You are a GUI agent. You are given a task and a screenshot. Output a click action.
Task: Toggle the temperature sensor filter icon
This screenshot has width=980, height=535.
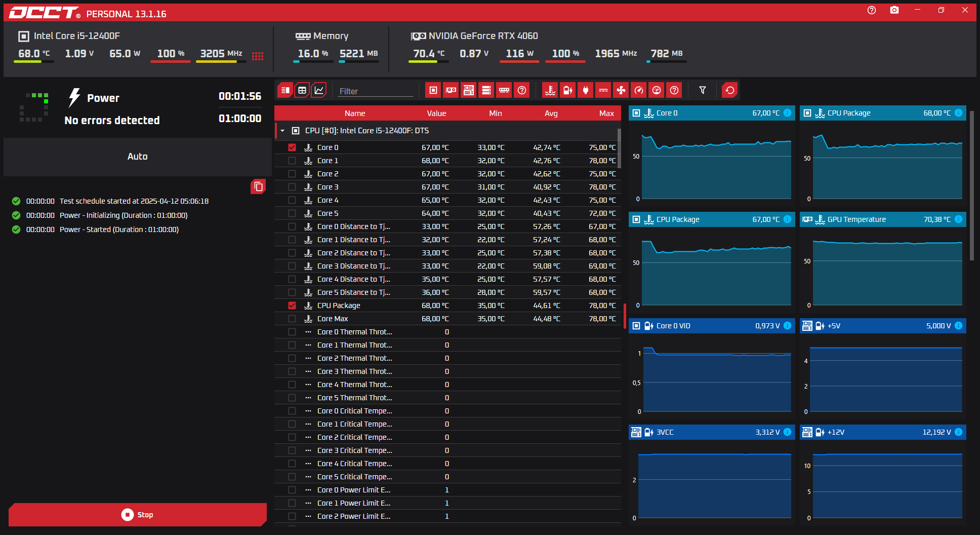[x=550, y=90]
